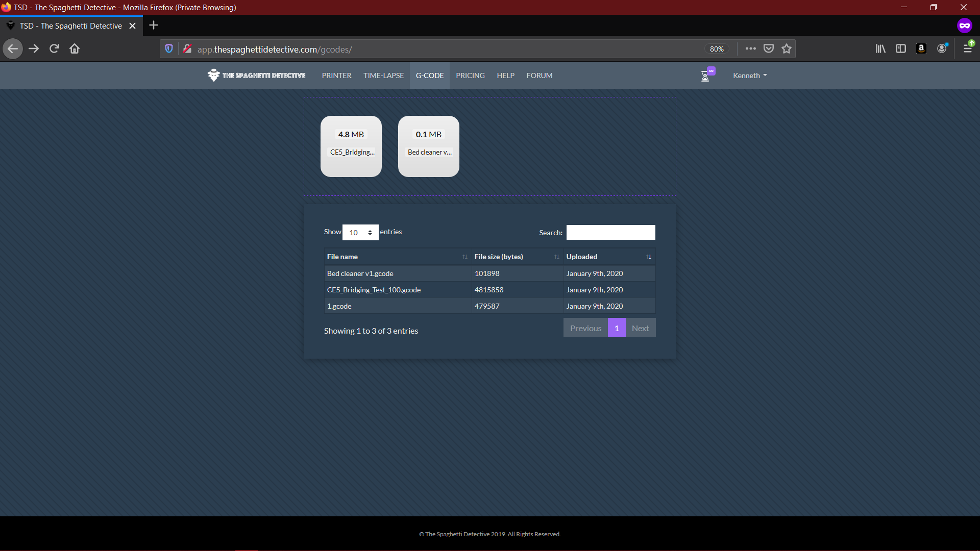Viewport: 980px width, 551px height.
Task: Sort table by File size column
Action: click(517, 257)
